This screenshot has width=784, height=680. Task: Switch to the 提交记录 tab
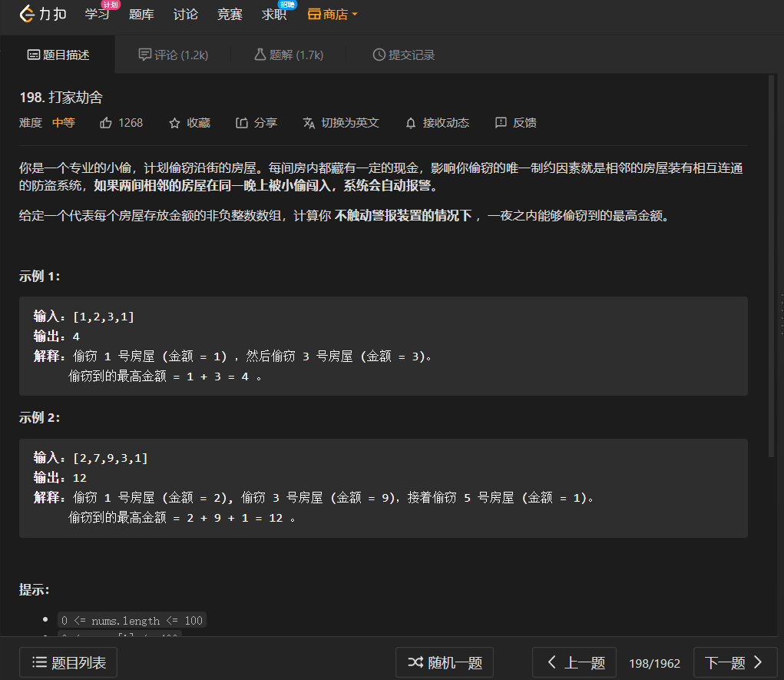point(403,55)
